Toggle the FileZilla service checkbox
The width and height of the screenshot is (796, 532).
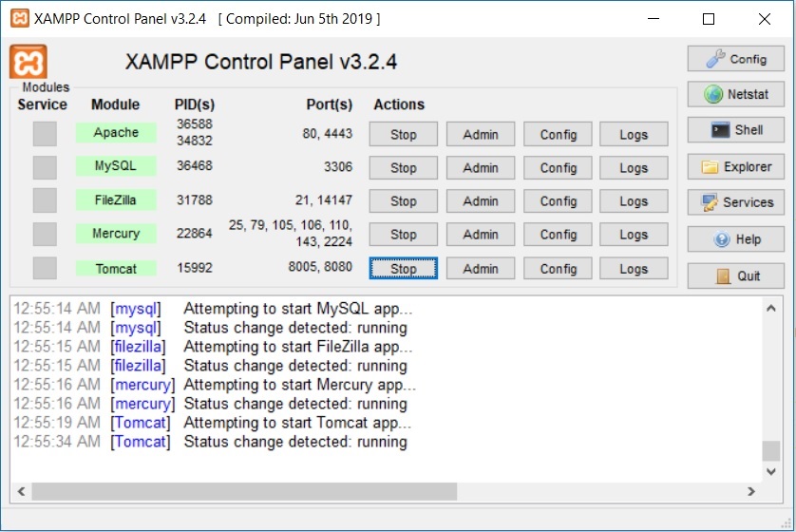(x=45, y=200)
